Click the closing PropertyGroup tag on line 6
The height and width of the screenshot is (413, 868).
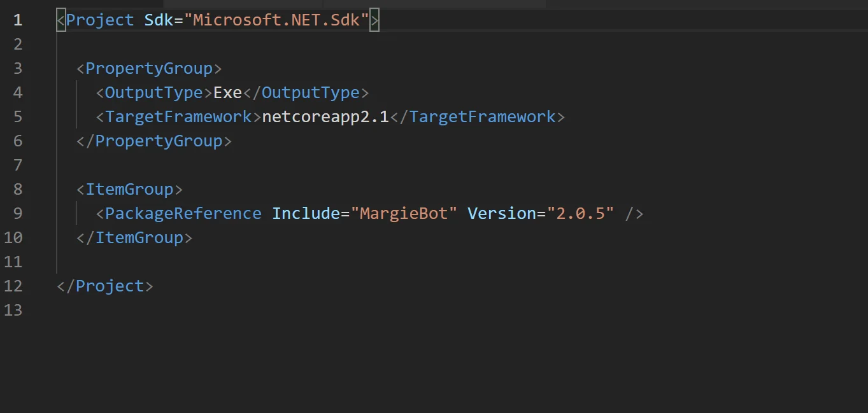[x=154, y=141]
